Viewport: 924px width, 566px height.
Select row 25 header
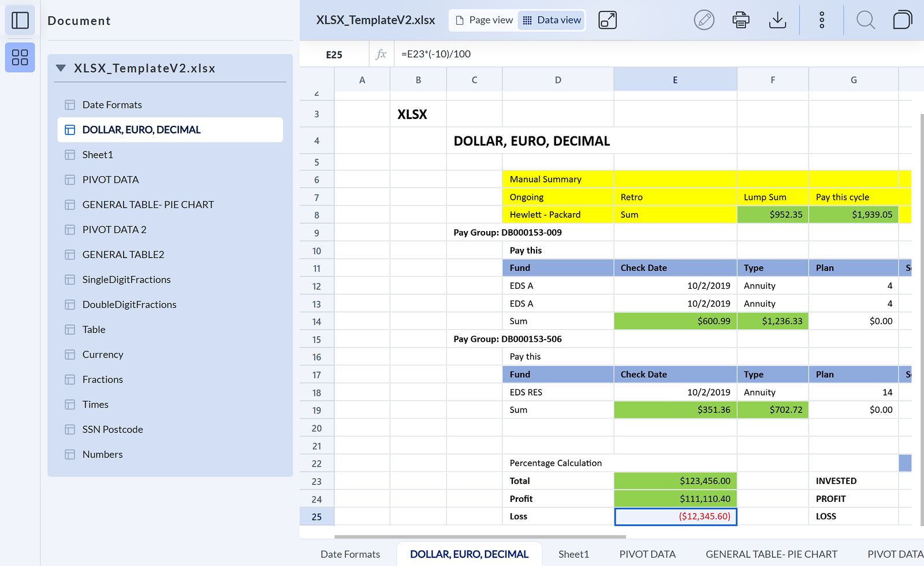click(x=316, y=517)
